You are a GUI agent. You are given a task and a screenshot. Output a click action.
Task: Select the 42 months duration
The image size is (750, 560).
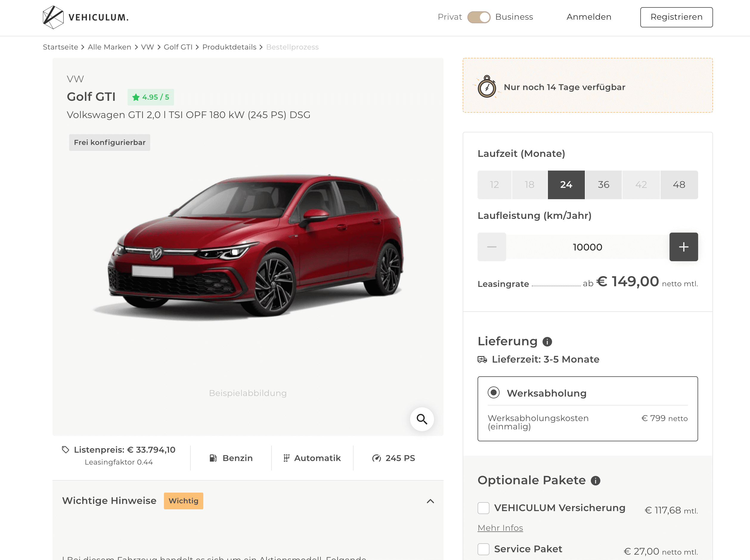641,185
